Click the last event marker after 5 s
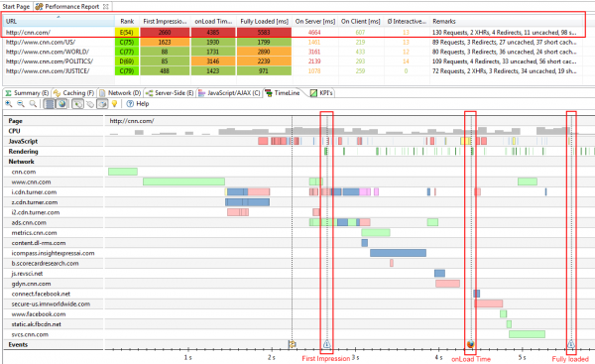The width and height of the screenshot is (595, 364). click(x=571, y=344)
